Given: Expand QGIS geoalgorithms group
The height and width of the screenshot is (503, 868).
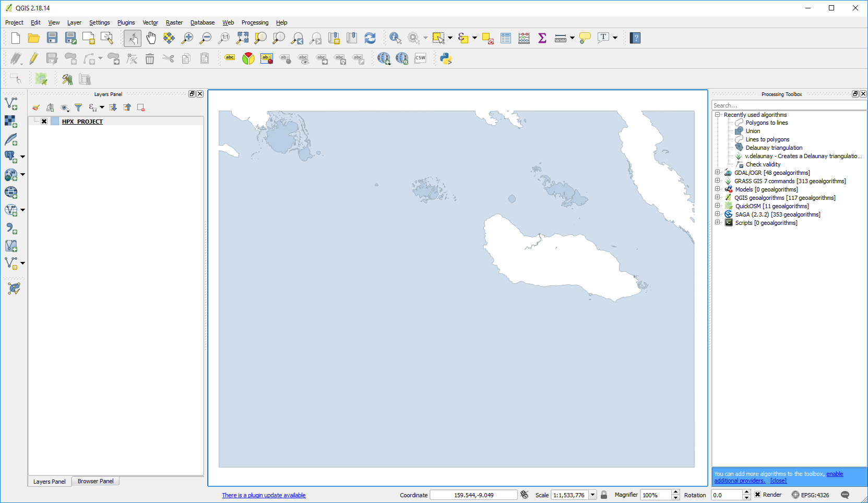Looking at the screenshot, I should [718, 197].
